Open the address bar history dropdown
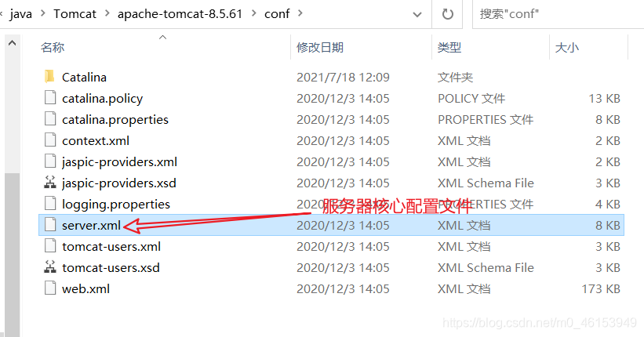This screenshot has width=644, height=337. tap(417, 14)
